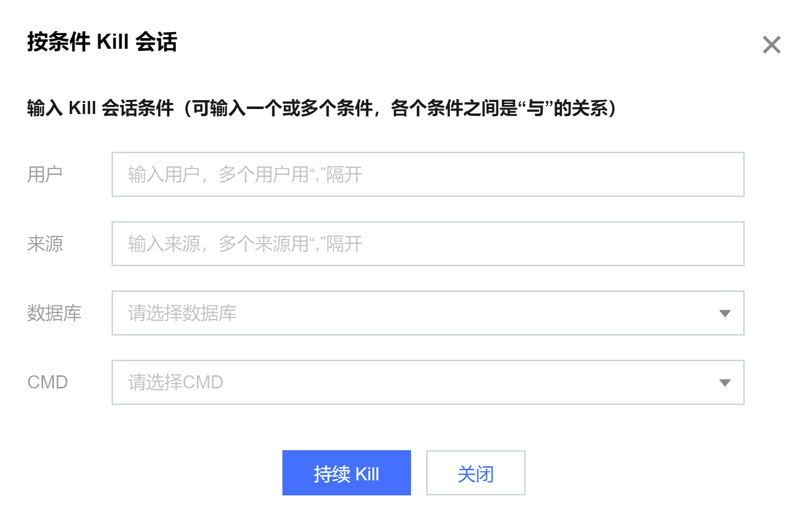Open the 数据库 dropdown
812x518 pixels.
tap(427, 313)
